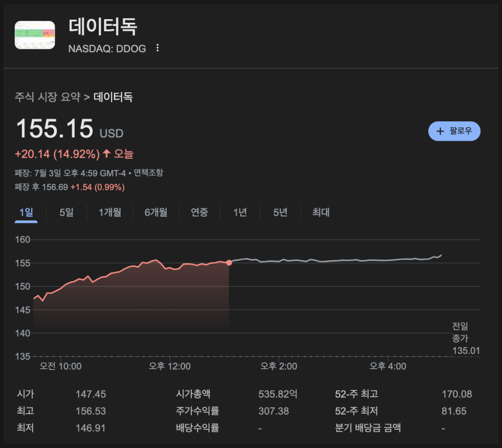The image size is (502, 448).
Task: Open the 주식 시장 요약 breadcrumb link
Action: pyautogui.click(x=48, y=97)
